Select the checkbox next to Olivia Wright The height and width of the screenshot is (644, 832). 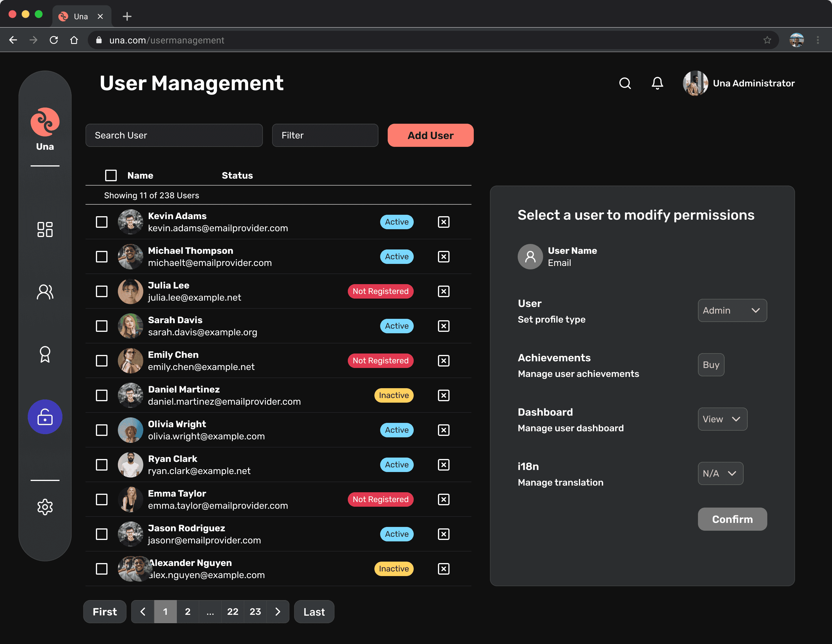(102, 430)
